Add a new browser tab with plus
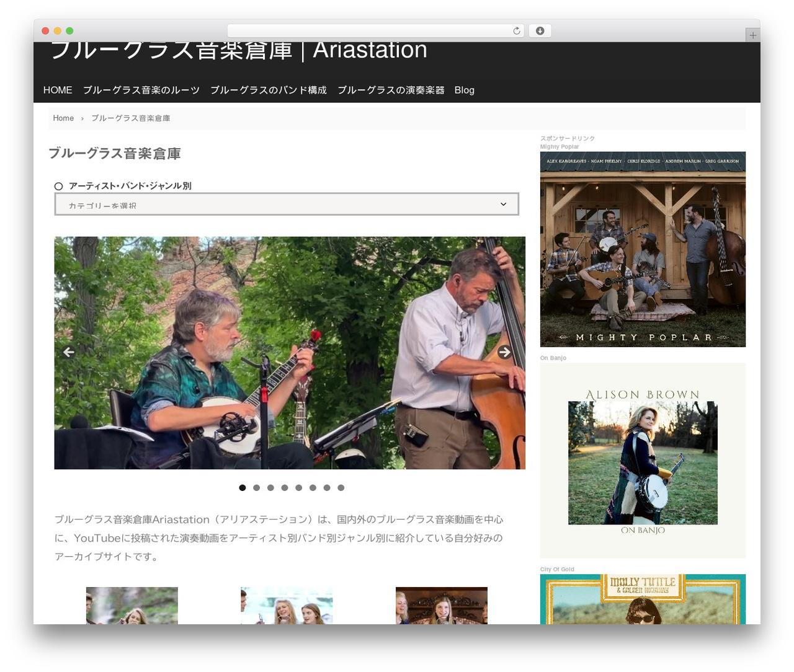Viewport: 794px width, 672px height. [x=752, y=35]
